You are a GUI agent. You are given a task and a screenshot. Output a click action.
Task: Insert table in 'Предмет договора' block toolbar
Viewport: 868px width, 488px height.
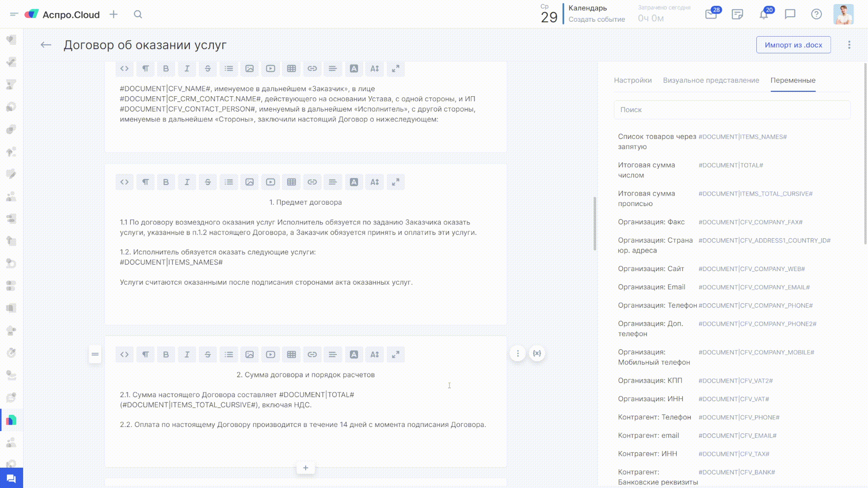292,182
